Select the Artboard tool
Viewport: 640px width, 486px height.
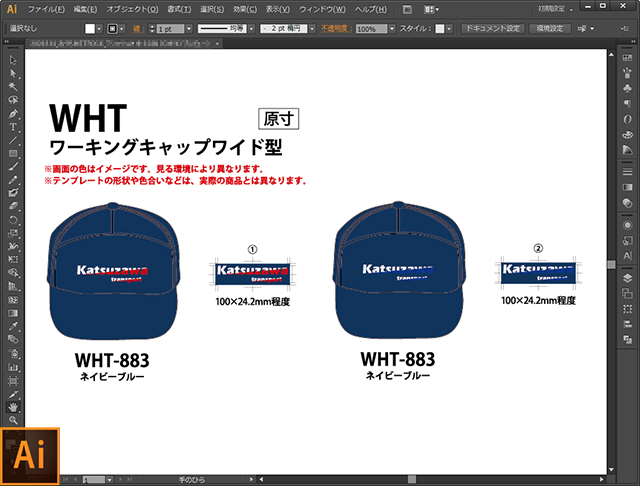[x=13, y=381]
